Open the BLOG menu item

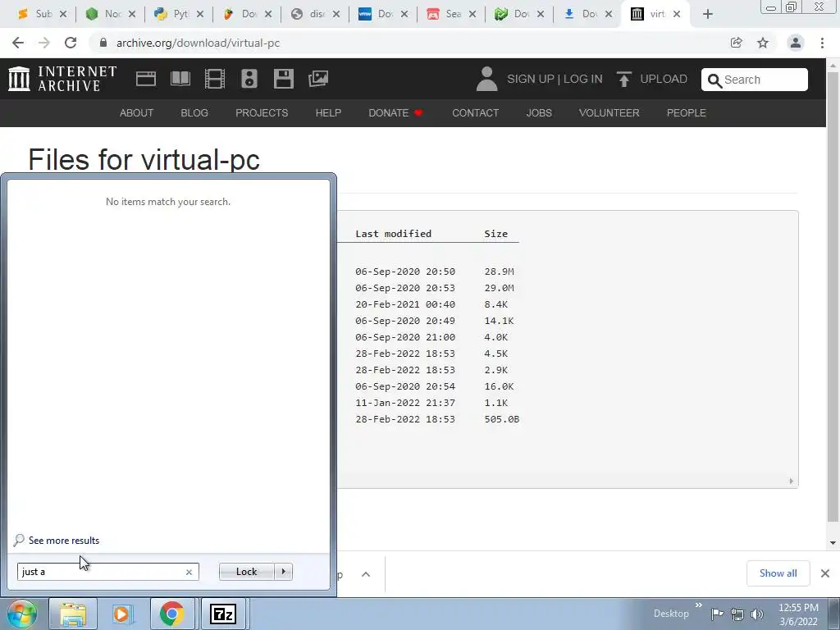tap(194, 113)
